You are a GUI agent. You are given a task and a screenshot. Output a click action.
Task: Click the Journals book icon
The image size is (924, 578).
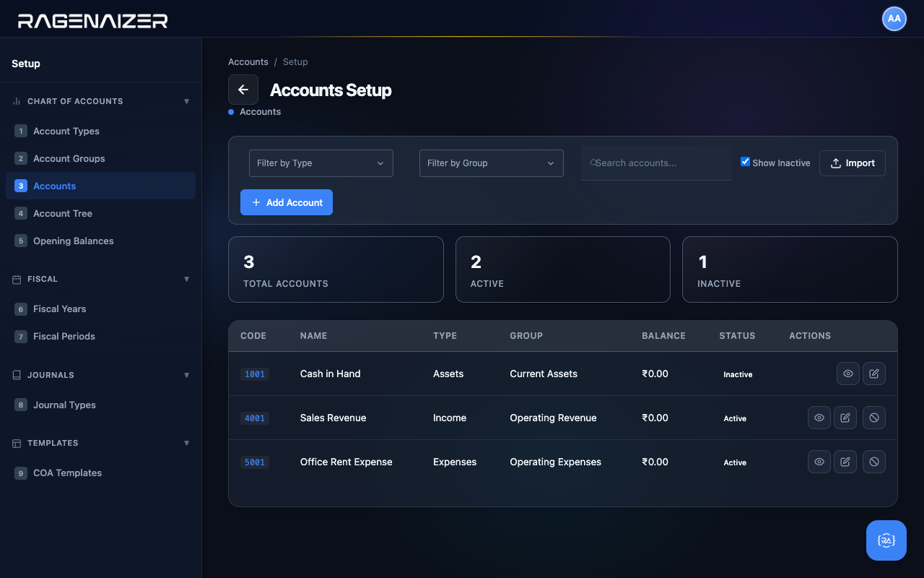[x=17, y=375]
